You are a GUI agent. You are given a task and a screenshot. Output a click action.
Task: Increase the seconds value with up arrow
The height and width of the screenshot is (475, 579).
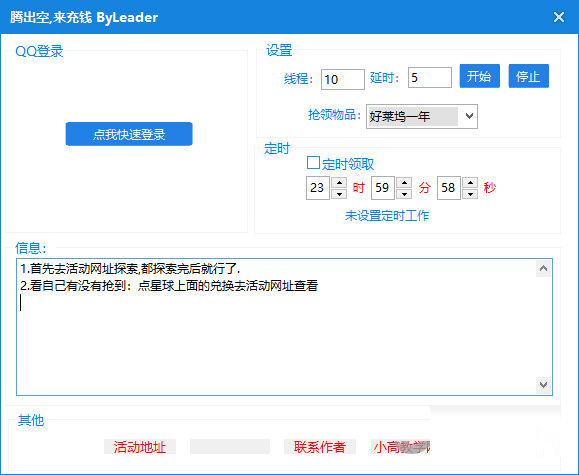pyautogui.click(x=470, y=182)
